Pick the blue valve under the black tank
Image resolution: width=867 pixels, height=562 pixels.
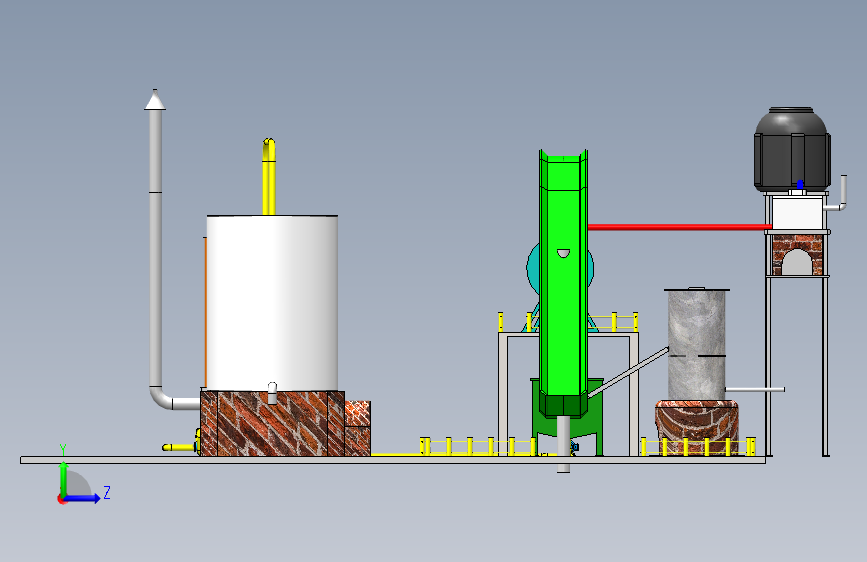point(800,185)
